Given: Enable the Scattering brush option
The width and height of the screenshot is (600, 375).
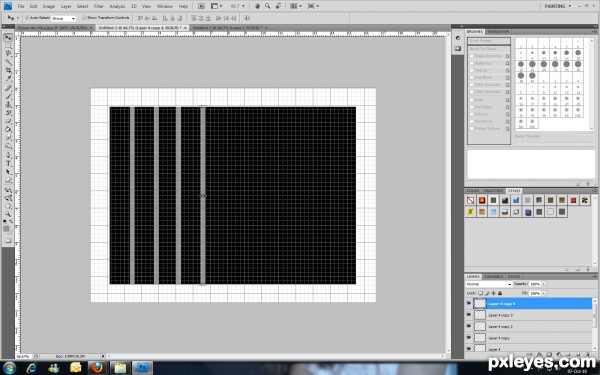Looking at the screenshot, I should tap(472, 64).
